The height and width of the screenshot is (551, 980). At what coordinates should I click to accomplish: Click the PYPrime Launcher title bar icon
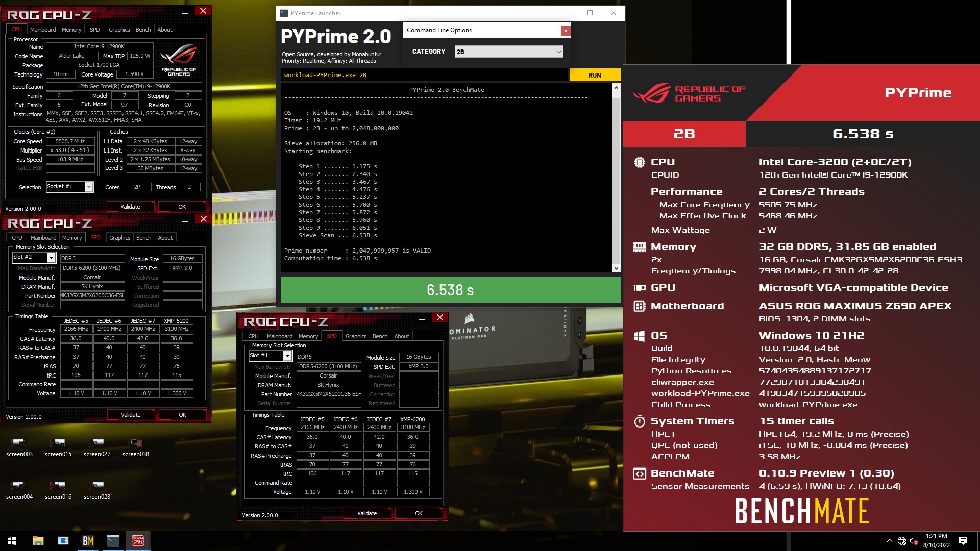tap(284, 13)
